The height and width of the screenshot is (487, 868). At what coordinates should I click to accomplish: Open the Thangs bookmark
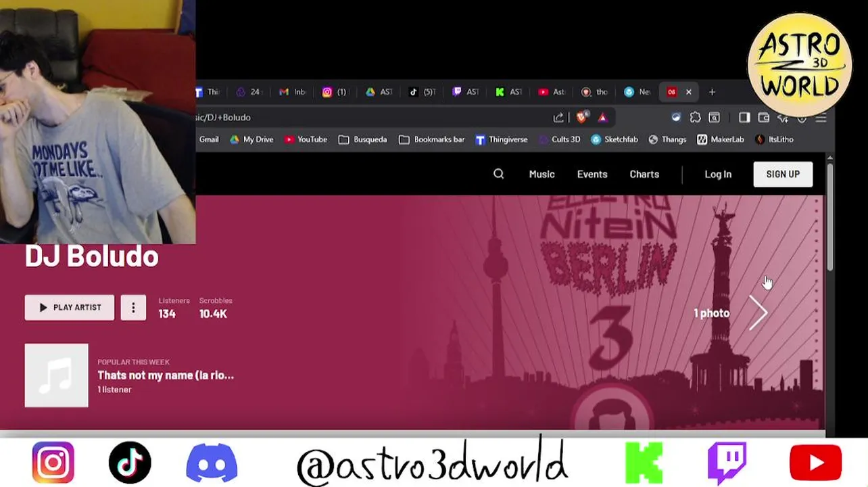667,139
